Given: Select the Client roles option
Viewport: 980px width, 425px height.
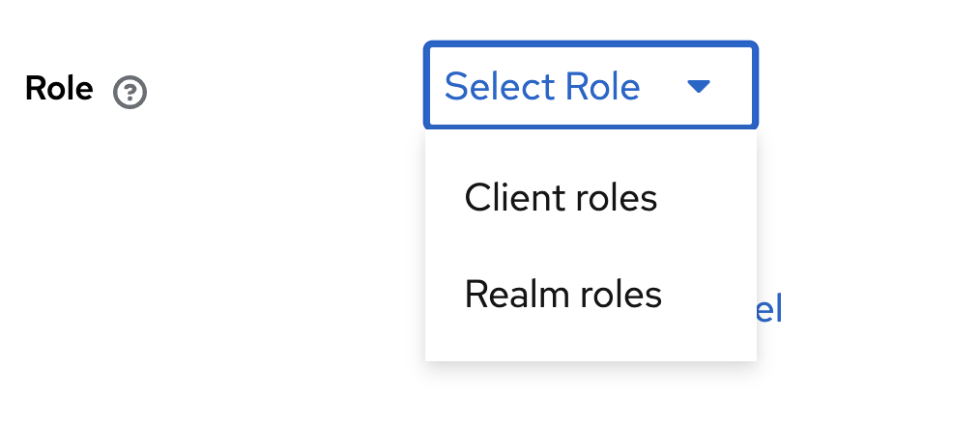Looking at the screenshot, I should [561, 198].
